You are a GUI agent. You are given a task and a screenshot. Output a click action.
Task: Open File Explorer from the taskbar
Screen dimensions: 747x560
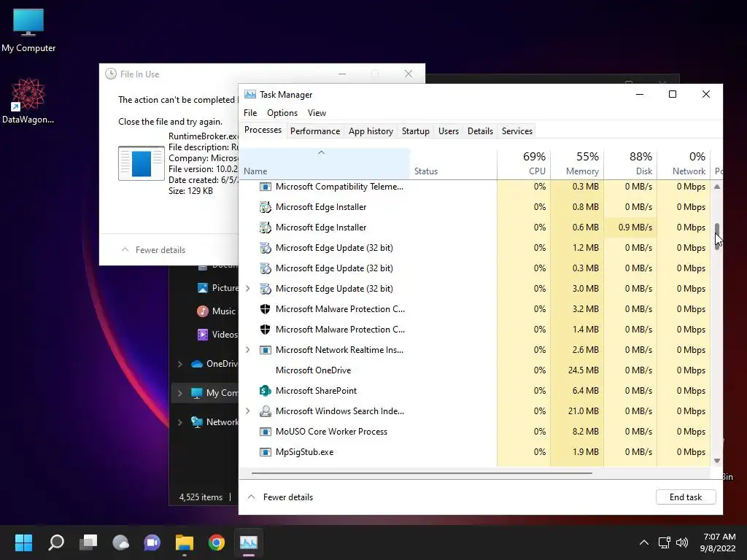click(x=185, y=542)
